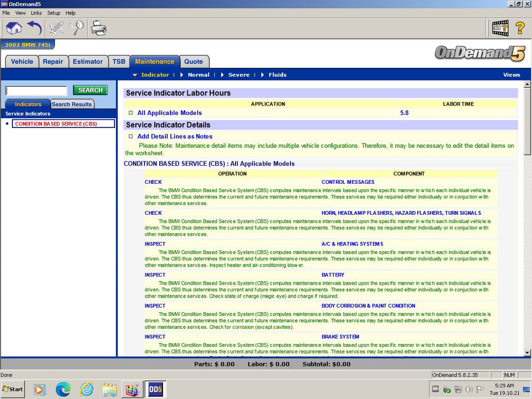Image resolution: width=532 pixels, height=399 pixels.
Task: Open the video help filmstrip icon
Action: (500, 28)
